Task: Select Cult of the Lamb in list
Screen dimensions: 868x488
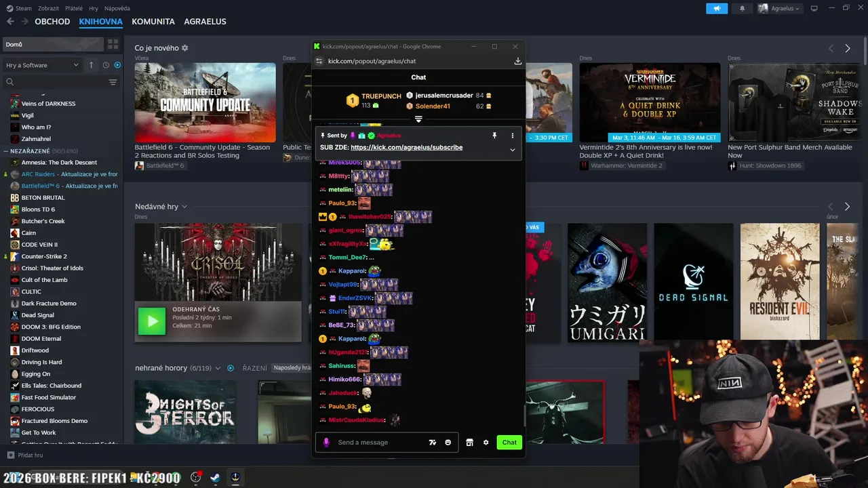Action: tap(45, 280)
